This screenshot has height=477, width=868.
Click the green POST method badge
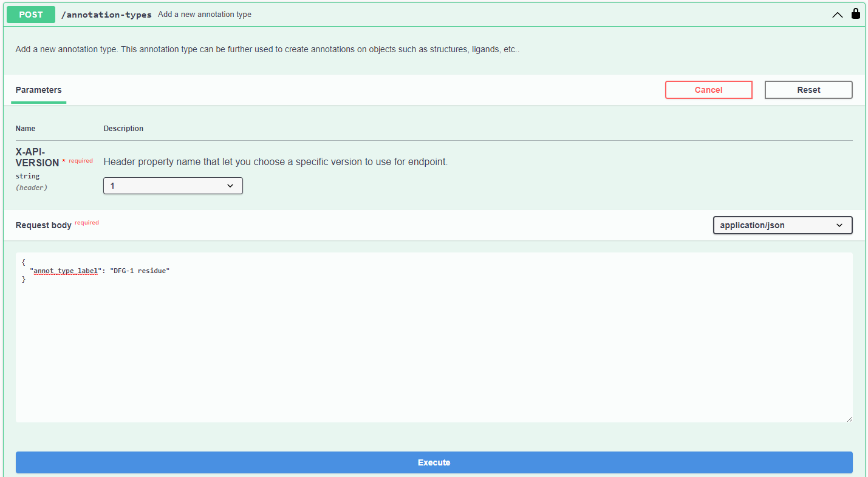(31, 15)
